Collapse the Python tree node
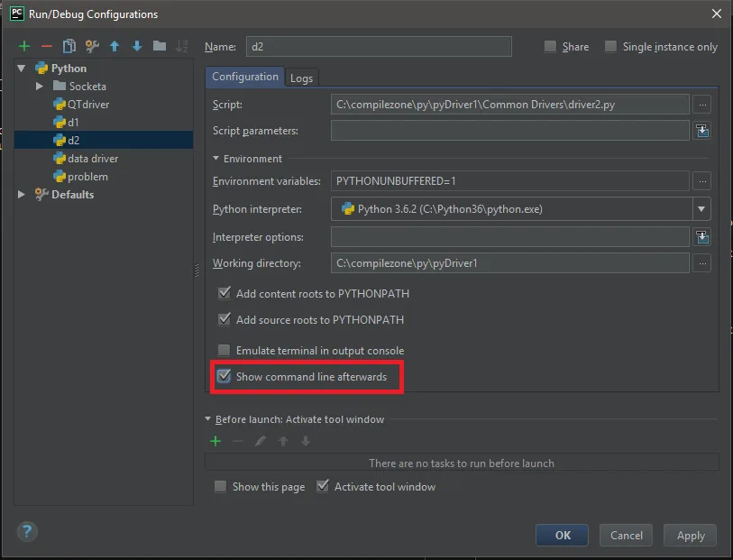Image resolution: width=733 pixels, height=560 pixels. pos(22,69)
